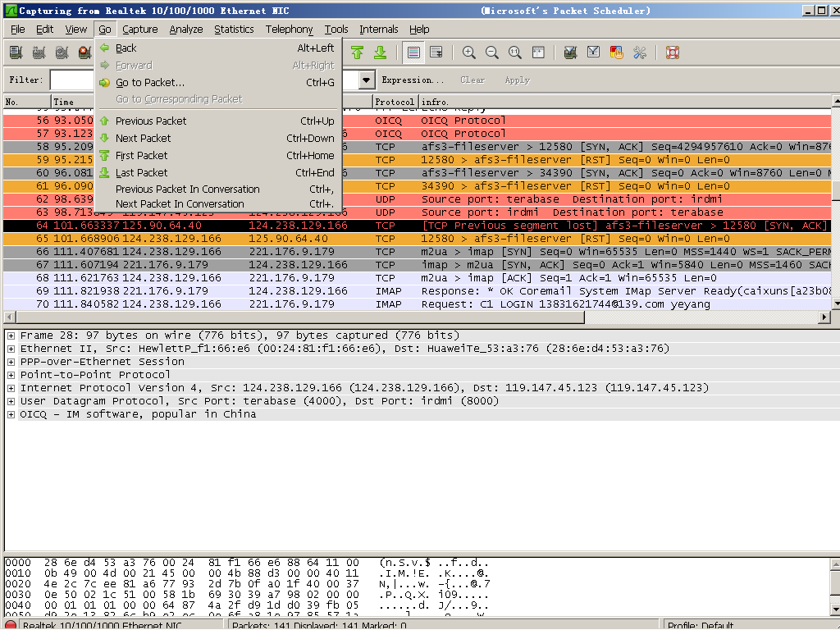Click packet list scroll-down arrow
Viewport: 840px width, 630px height.
coord(836,304)
